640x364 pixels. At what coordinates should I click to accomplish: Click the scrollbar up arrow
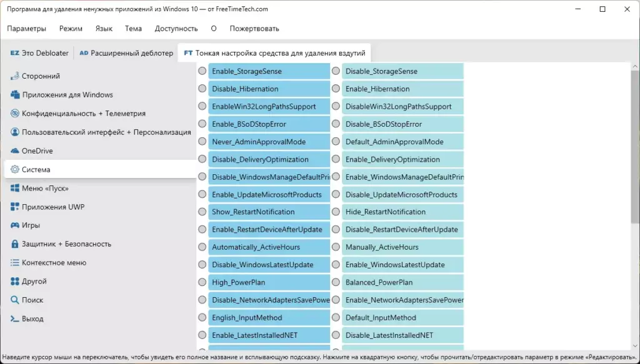(x=635, y=66)
